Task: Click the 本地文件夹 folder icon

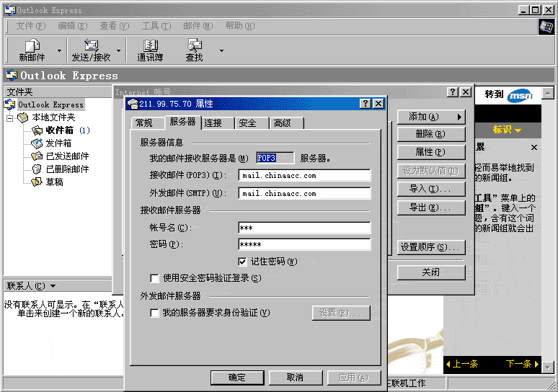Action: [x=23, y=117]
